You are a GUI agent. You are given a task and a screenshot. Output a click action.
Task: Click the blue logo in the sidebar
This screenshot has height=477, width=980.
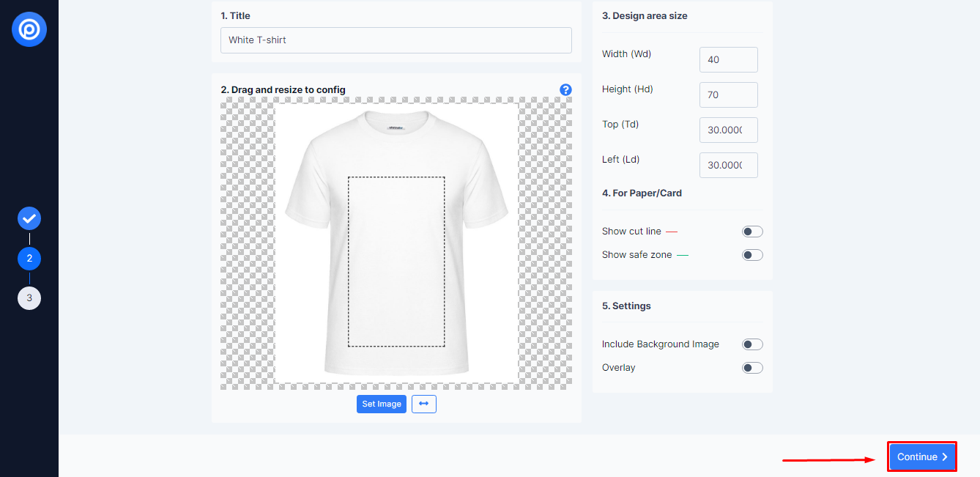(x=29, y=29)
